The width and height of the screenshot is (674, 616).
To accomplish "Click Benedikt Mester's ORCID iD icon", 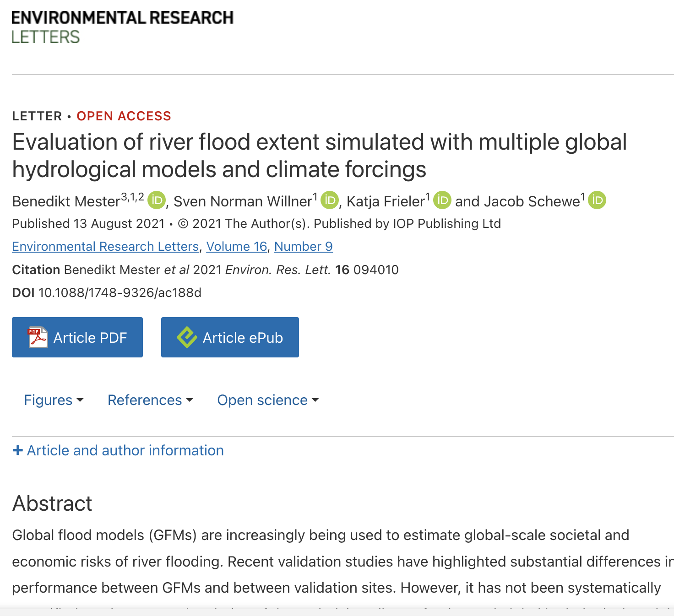I will [x=156, y=200].
